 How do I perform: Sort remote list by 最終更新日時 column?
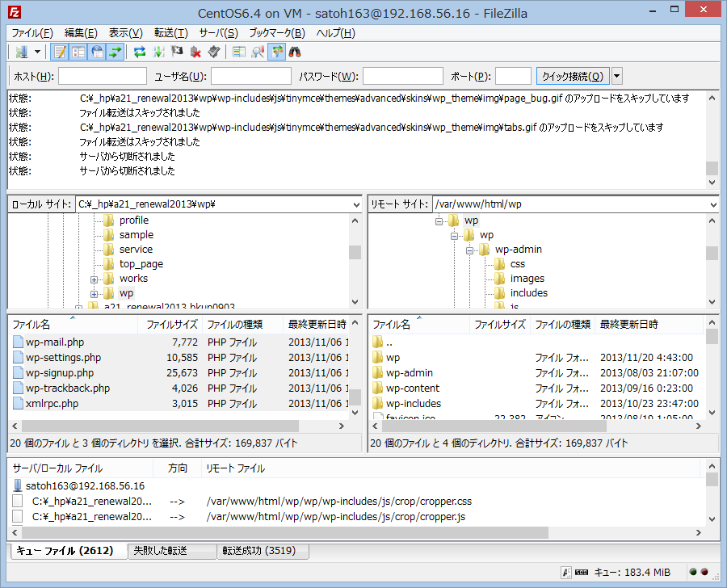[649, 324]
